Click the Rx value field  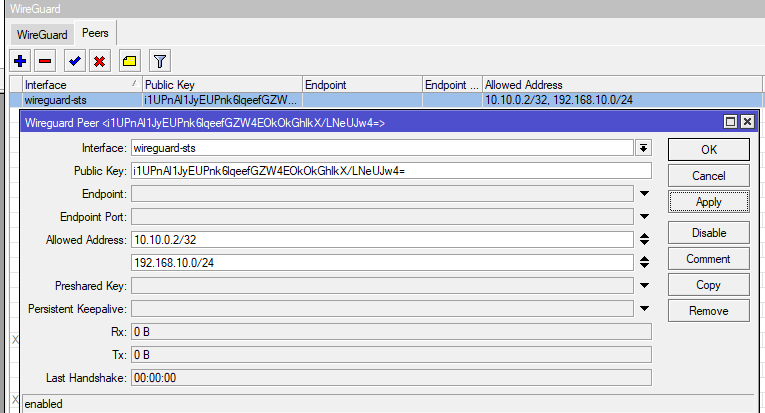391,332
